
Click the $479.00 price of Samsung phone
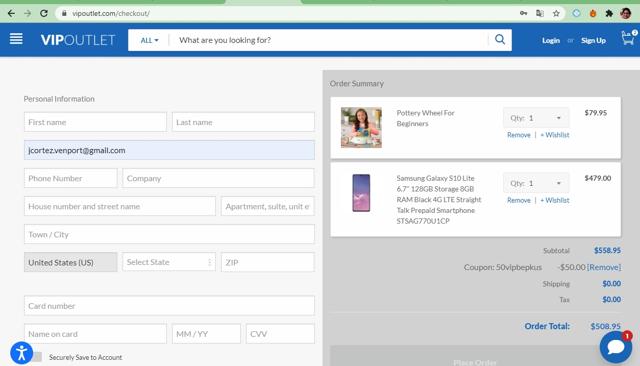(598, 178)
